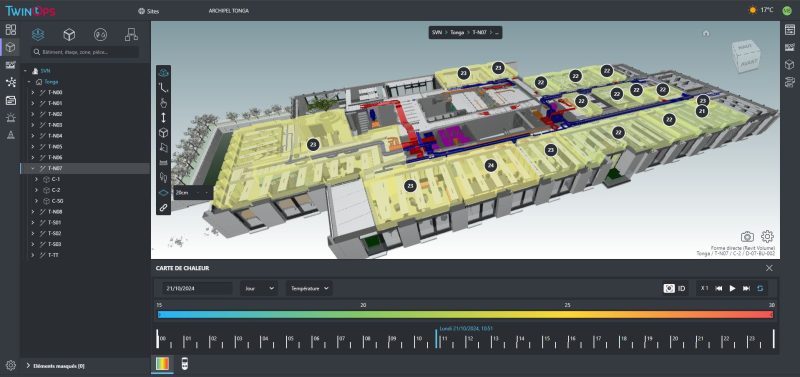800x377 pixels.
Task: Open the 3D viewer settings gear
Action: tap(767, 236)
